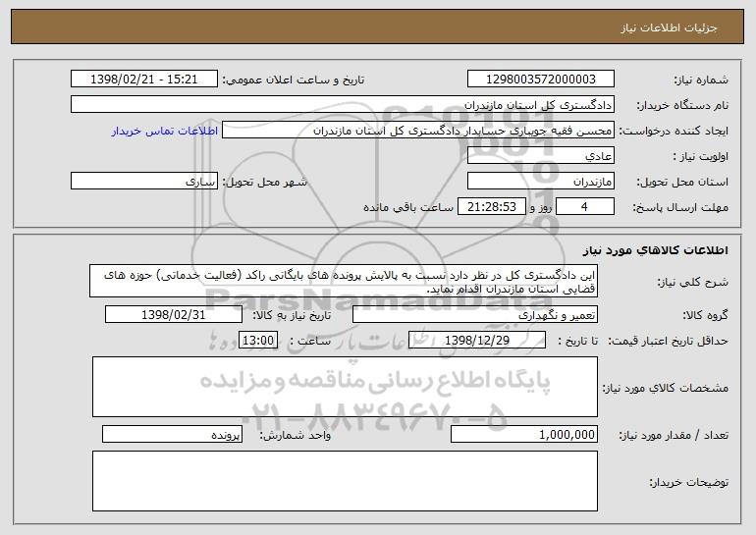This screenshot has width=756, height=535.
Task: Click the نام دستگاه خریدار label
Action: [x=682, y=105]
